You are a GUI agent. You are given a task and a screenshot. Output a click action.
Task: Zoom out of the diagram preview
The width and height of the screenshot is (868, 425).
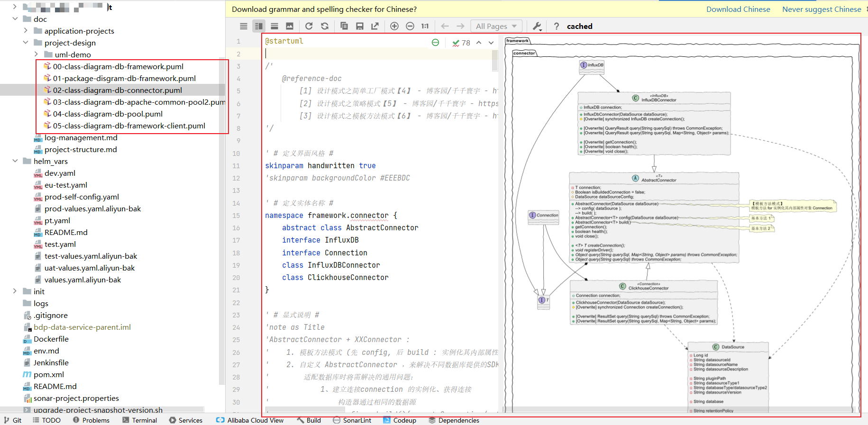point(410,26)
